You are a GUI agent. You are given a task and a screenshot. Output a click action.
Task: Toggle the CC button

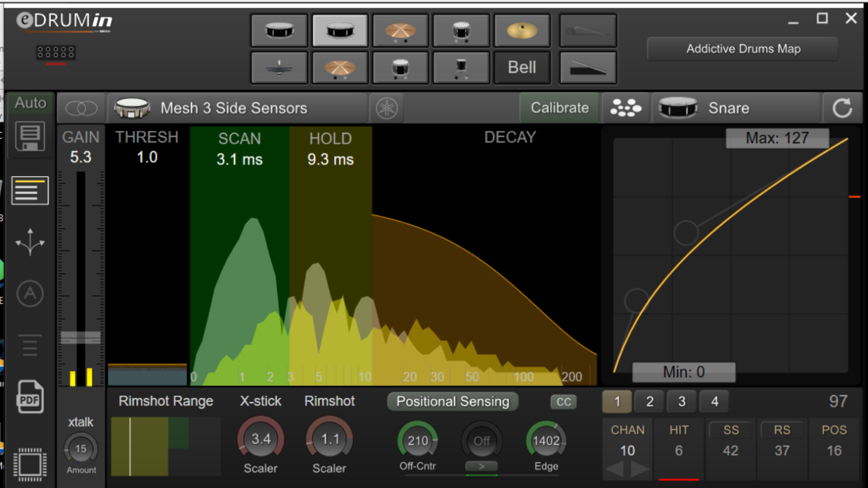(x=563, y=402)
